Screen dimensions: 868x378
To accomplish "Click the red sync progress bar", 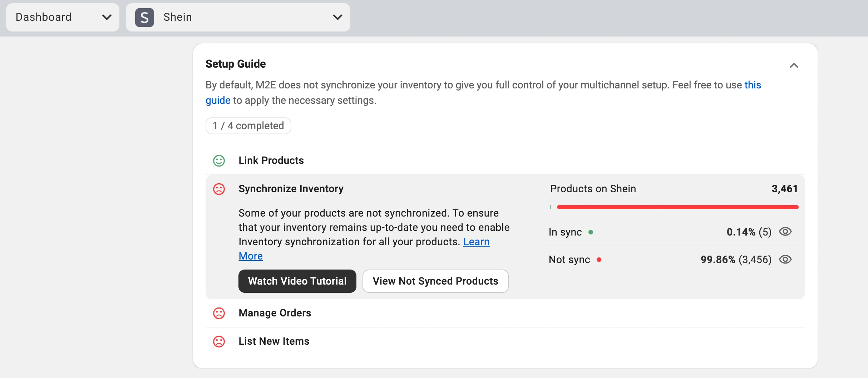I will (677, 207).
